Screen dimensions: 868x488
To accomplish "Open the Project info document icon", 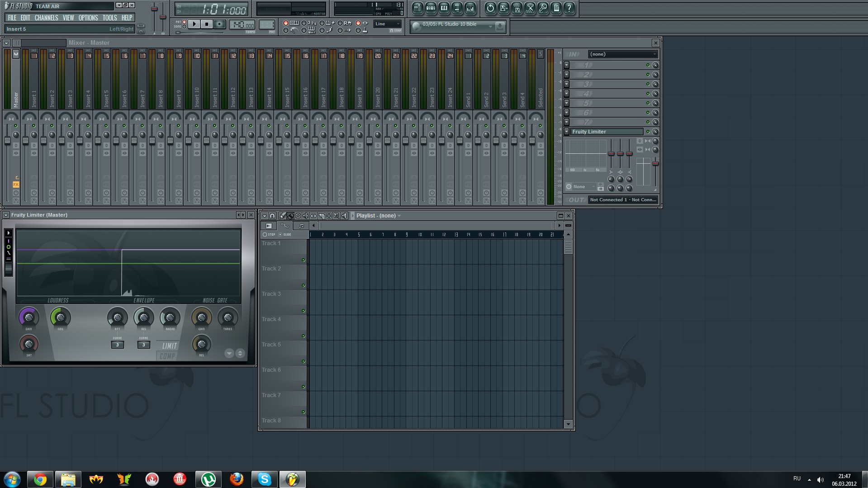I will 556,8.
